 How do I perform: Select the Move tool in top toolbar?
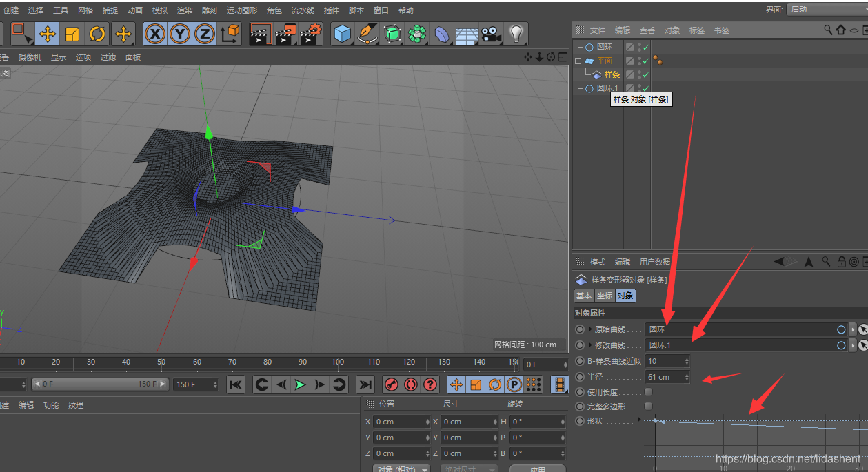pyautogui.click(x=48, y=34)
